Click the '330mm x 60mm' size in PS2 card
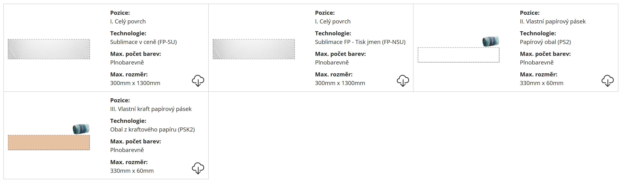The width and height of the screenshot is (644, 186). 541,83
